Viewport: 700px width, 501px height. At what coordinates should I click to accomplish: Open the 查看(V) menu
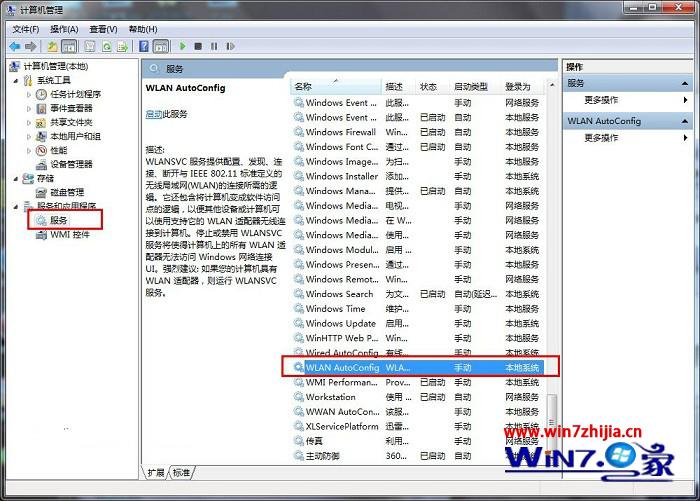[103, 29]
